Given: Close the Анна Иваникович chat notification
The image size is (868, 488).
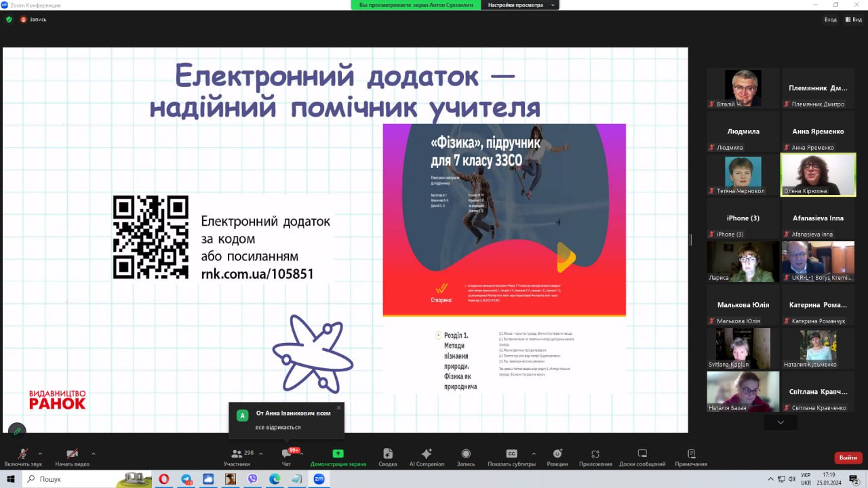Looking at the screenshot, I should [338, 407].
